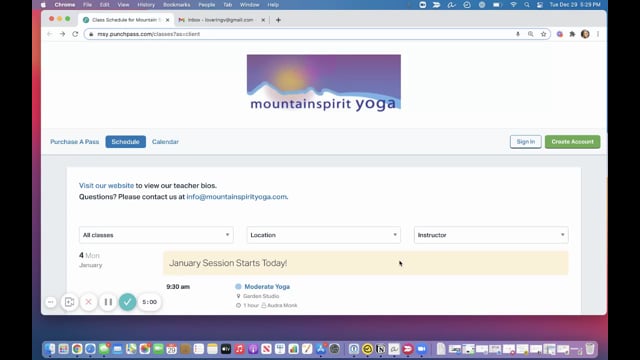Viewport: 640px width, 360px height.
Task: Open the History menu
Action: click(x=146, y=4)
